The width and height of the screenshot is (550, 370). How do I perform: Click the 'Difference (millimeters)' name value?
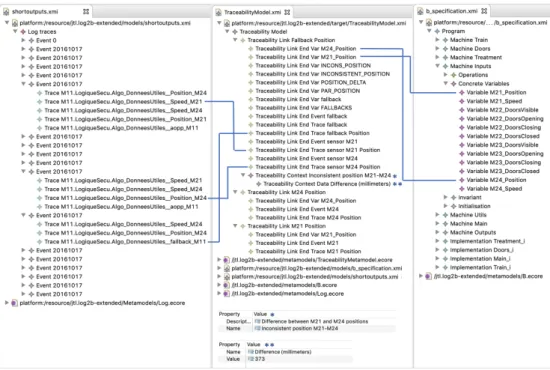(283, 352)
